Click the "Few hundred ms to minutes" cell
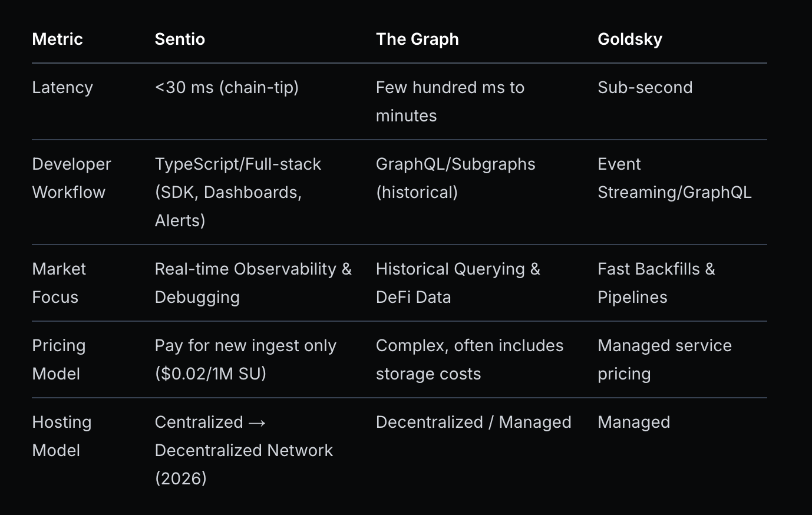Screen dimensions: 812x515 pos(450,101)
